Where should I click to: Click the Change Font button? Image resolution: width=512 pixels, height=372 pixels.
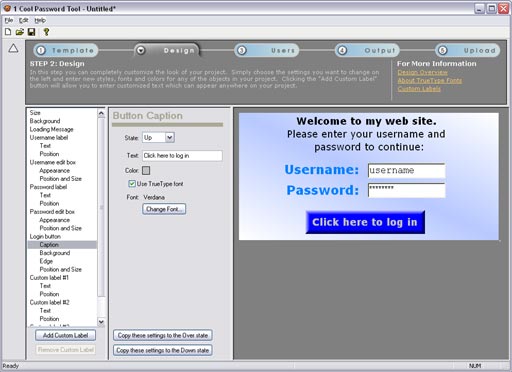(164, 209)
